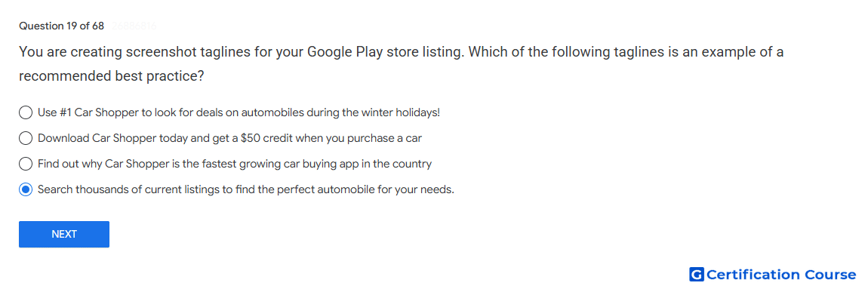Viewport: 868px width, 289px height.
Task: Click the "Search thousands of current listings" answer text
Action: 246,189
